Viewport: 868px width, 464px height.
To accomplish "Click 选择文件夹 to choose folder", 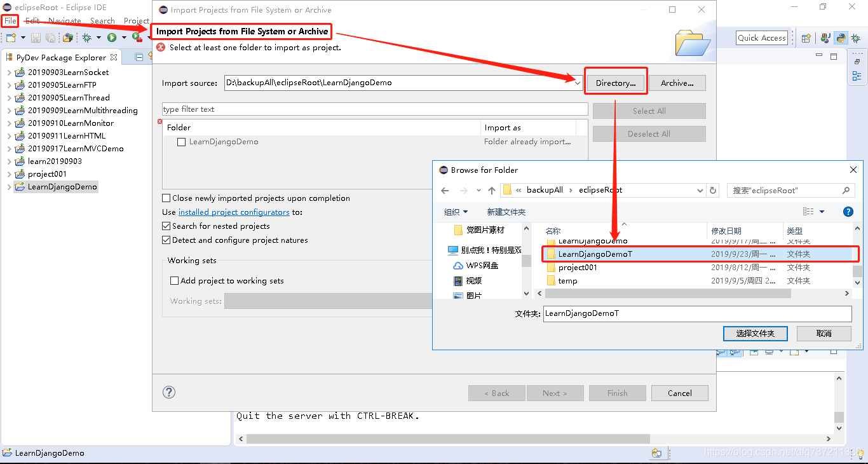I will 756,333.
